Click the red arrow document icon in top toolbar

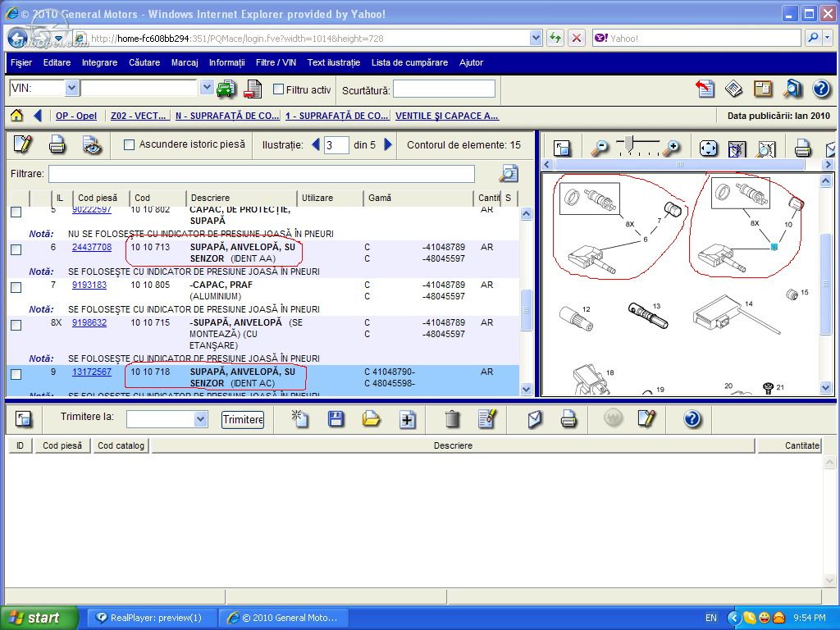[x=705, y=89]
